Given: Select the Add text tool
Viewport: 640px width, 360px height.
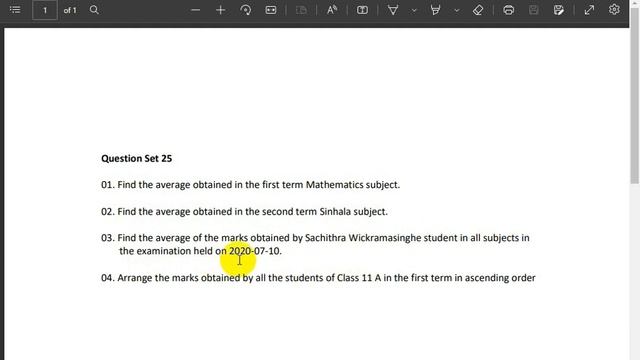Looking at the screenshot, I should tap(362, 10).
